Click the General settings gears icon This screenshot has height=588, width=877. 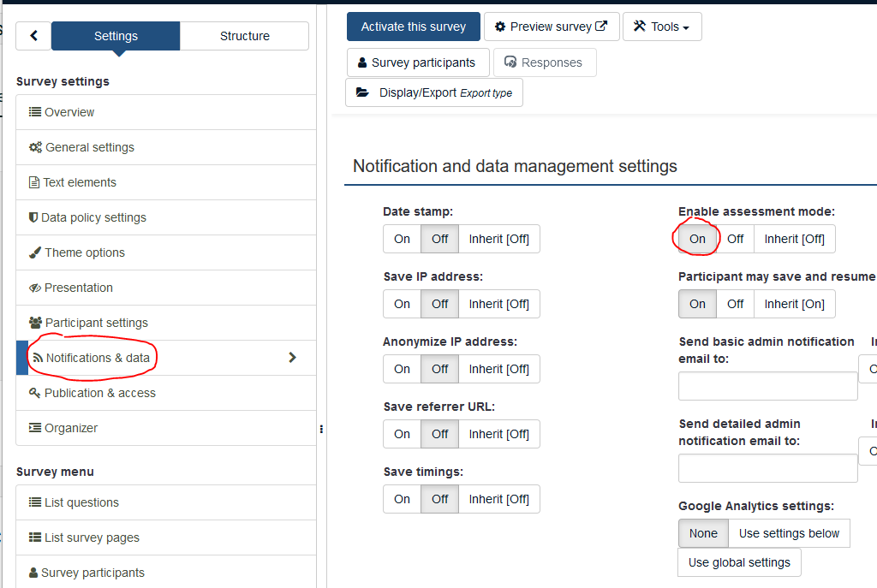tap(35, 147)
